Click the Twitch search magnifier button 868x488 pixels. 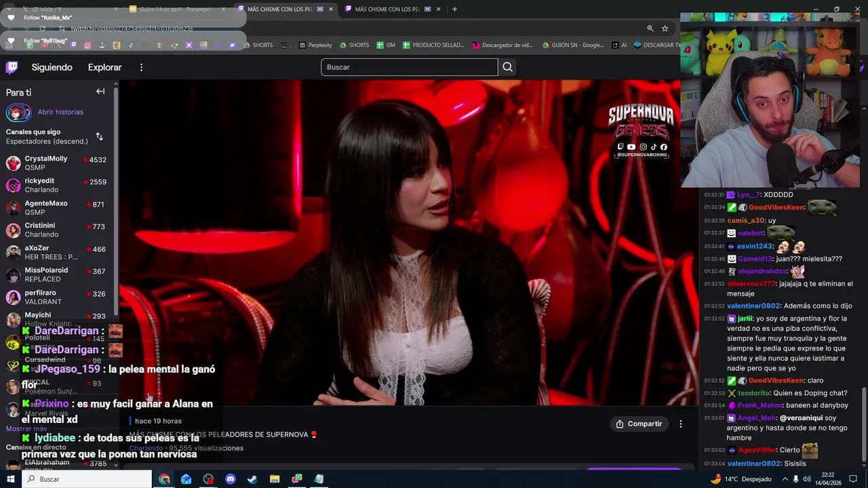(507, 67)
